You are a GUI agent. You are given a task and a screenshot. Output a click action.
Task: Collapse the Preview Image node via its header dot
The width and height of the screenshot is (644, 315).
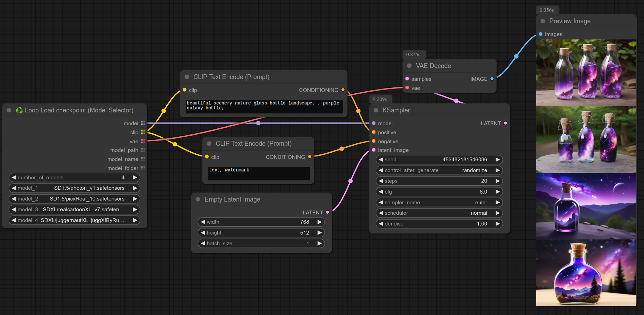542,21
